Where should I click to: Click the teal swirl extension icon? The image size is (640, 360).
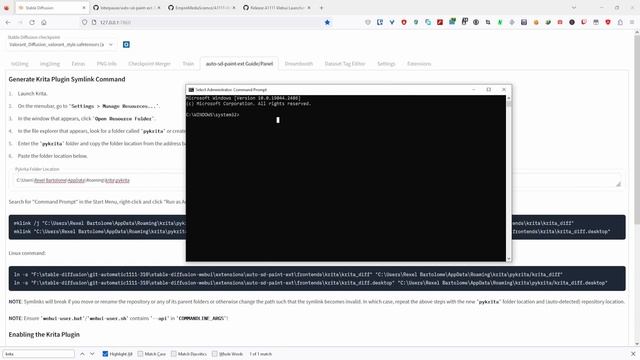(428, 22)
